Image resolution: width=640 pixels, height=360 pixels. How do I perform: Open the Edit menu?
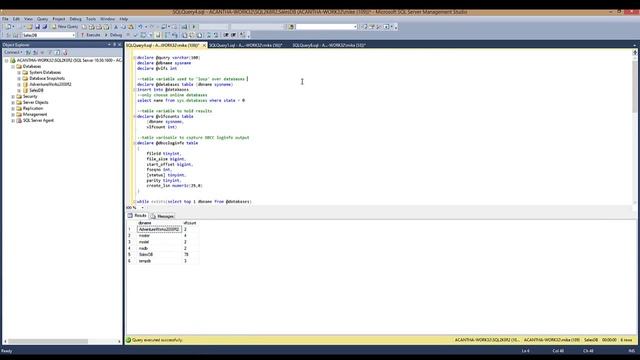(x=16, y=19)
